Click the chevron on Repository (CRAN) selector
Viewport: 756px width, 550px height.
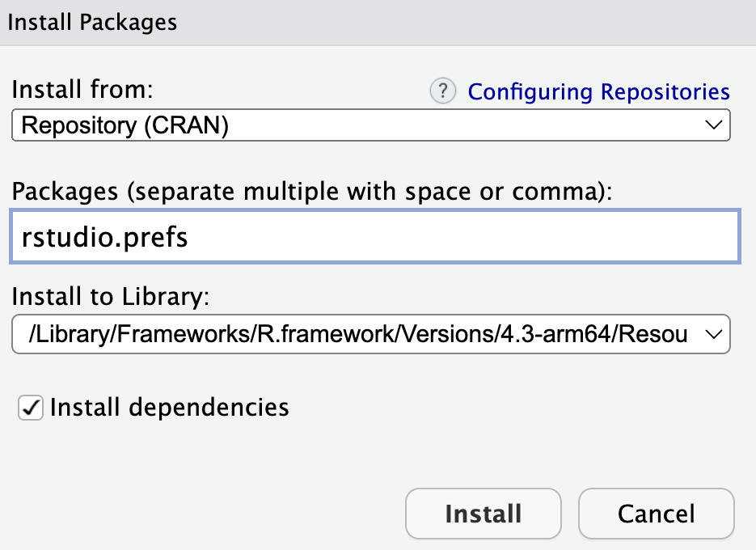713,125
